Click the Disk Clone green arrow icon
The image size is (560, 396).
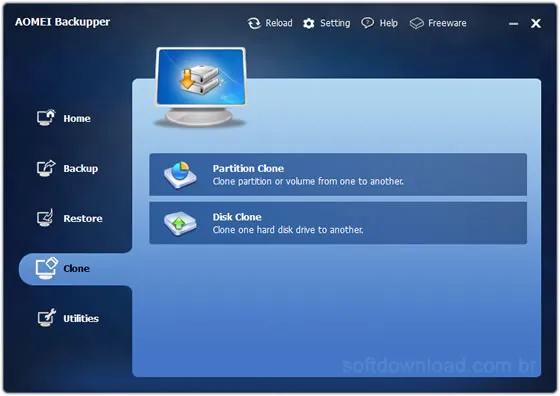tap(180, 224)
